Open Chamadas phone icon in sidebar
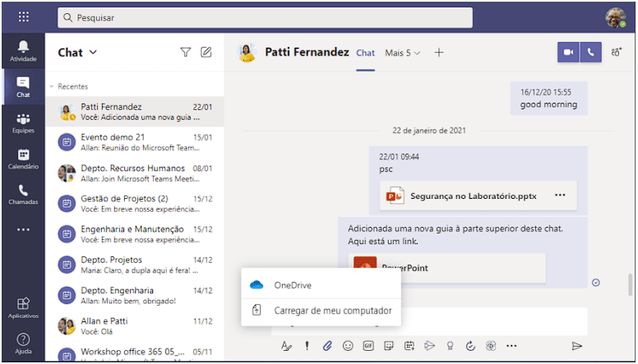This screenshot has width=638, height=364. [23, 195]
